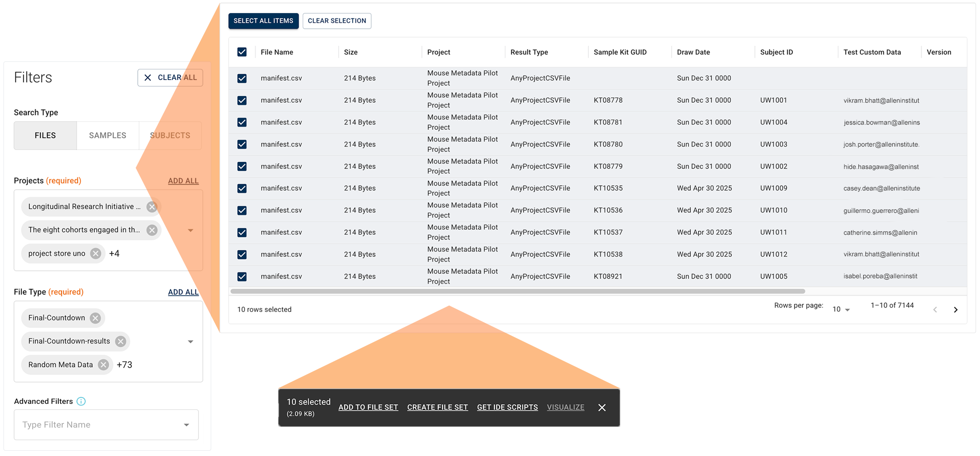Expand the File Type dropdown arrow
Image resolution: width=980 pixels, height=456 pixels.
point(191,341)
